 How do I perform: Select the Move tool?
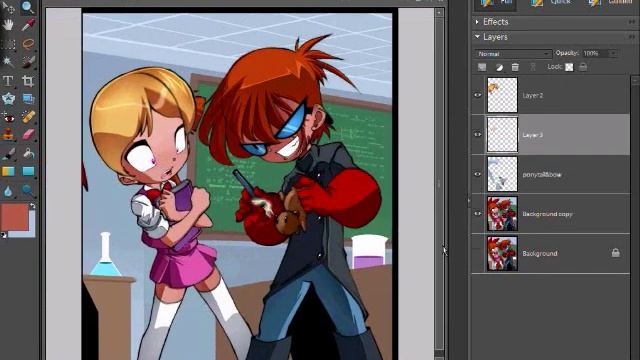[8, 7]
